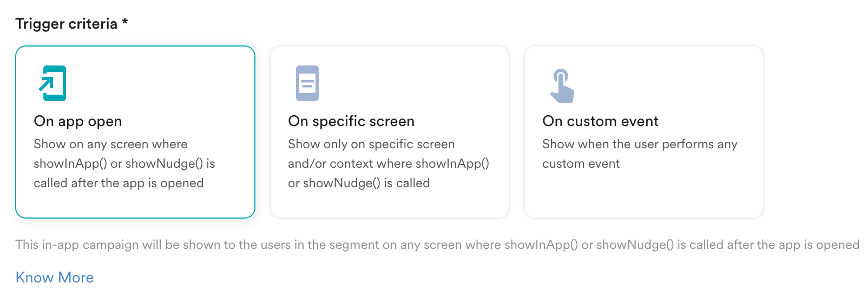Click the required asterisk beside Trigger criteria
868x290 pixels.
(x=125, y=22)
